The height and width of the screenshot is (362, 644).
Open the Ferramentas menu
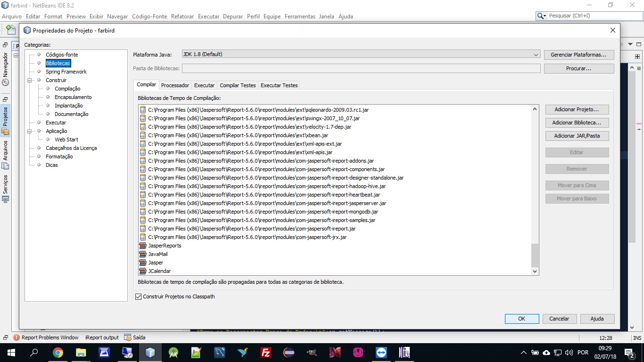coord(300,16)
